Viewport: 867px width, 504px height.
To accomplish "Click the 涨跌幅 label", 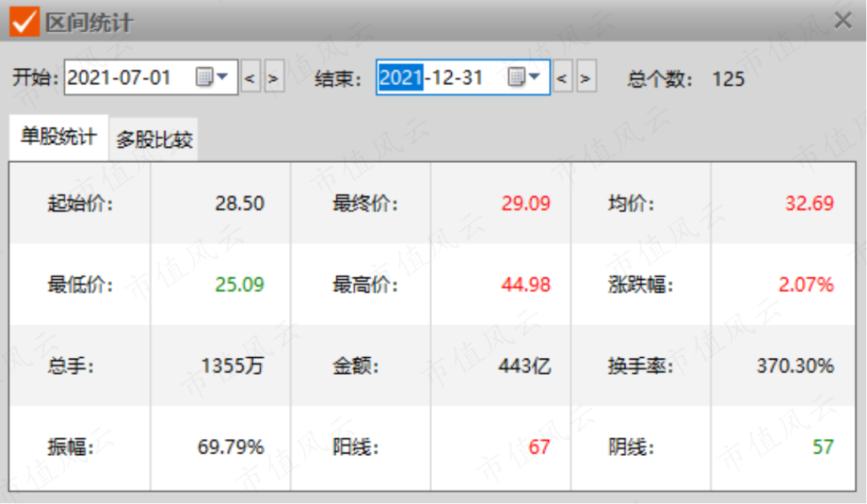I will point(641,285).
